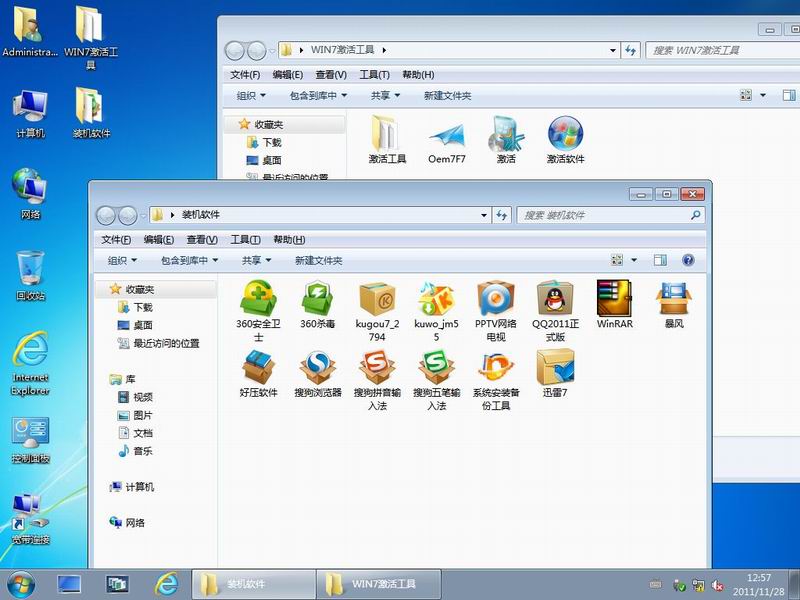
Task: Open 文件(F) menu in WIN7激活工具 window
Action: [245, 75]
